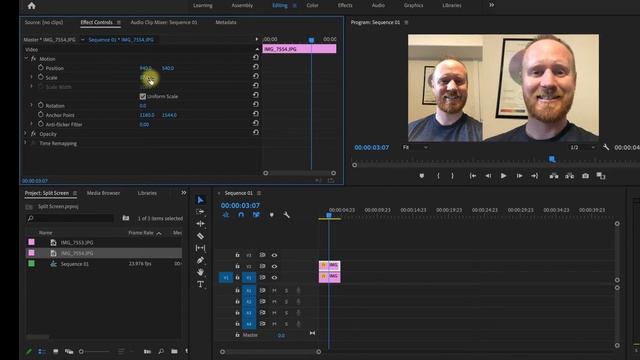The width and height of the screenshot is (640, 360).
Task: Hide V1 track output eye
Action: pyautogui.click(x=274, y=278)
